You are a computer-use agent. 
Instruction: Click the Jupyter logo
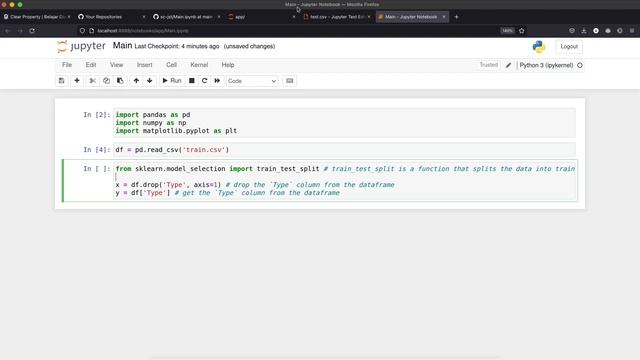tap(81, 46)
